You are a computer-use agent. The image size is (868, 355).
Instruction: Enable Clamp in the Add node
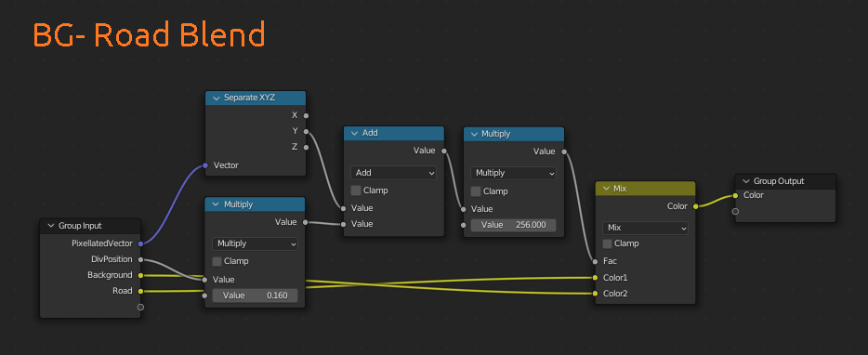click(356, 191)
